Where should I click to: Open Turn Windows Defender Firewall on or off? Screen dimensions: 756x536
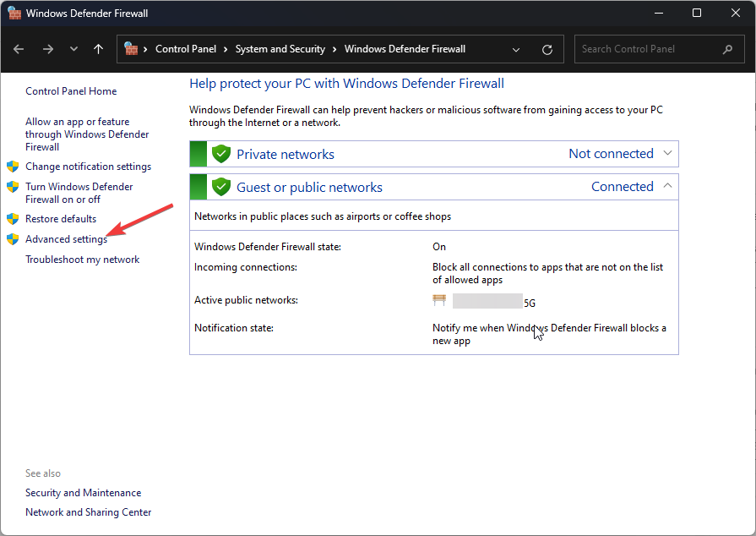79,193
